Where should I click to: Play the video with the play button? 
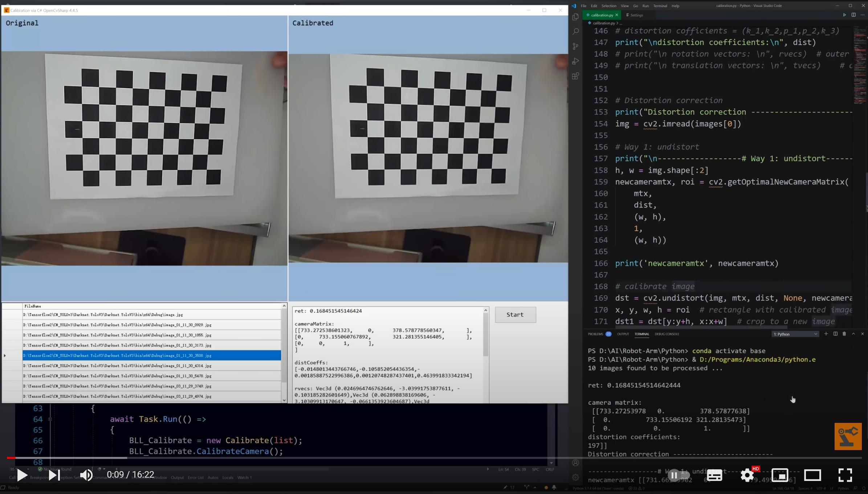pyautogui.click(x=22, y=475)
